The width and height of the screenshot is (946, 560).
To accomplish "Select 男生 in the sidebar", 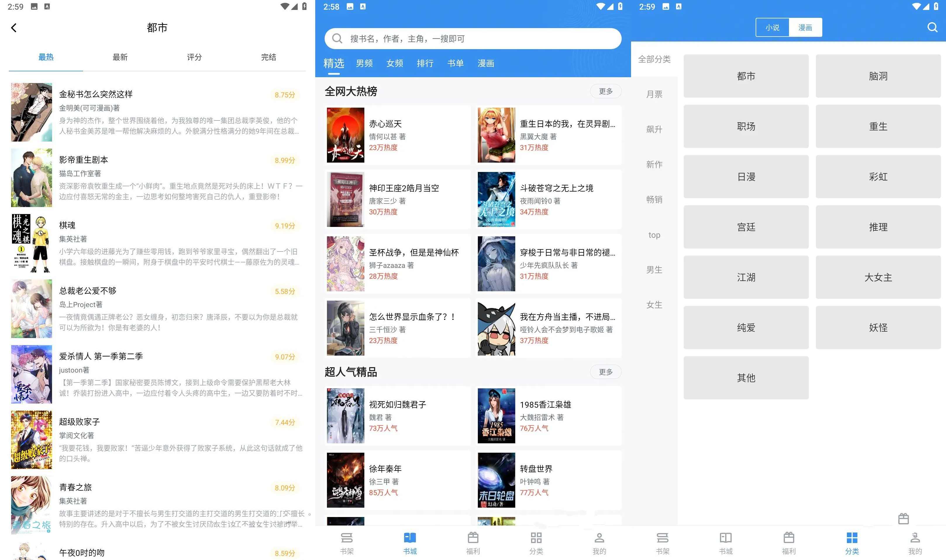I will 654,270.
